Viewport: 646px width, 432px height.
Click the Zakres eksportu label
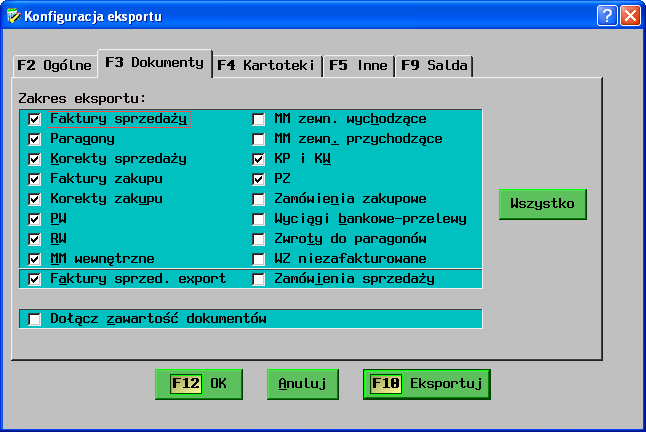82,99
